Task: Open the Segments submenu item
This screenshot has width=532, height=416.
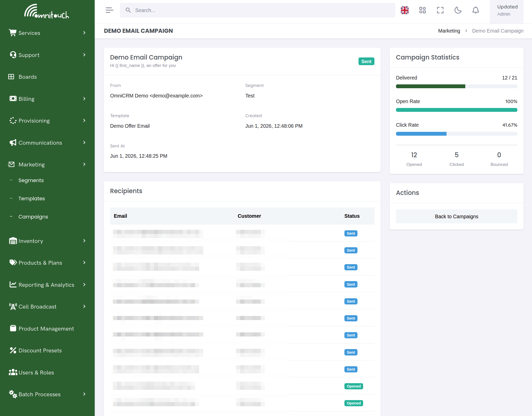Action: [x=31, y=180]
